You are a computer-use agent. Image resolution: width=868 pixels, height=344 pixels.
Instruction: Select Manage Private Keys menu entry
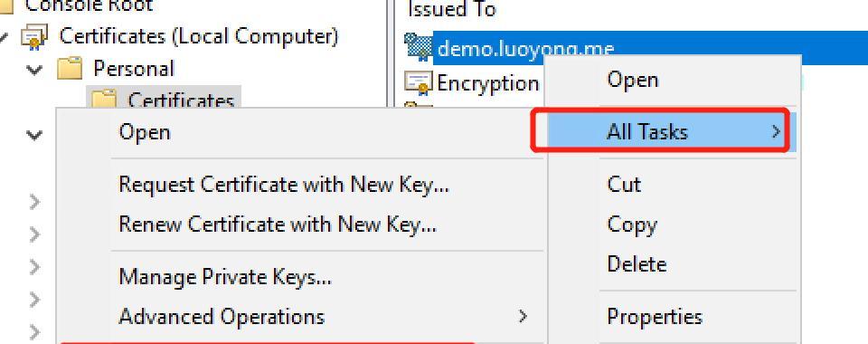pyautogui.click(x=225, y=276)
